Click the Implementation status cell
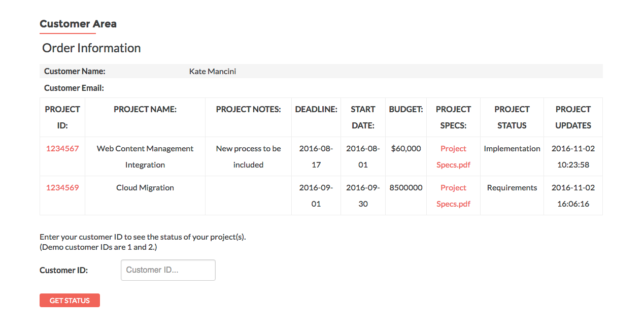 [512, 149]
